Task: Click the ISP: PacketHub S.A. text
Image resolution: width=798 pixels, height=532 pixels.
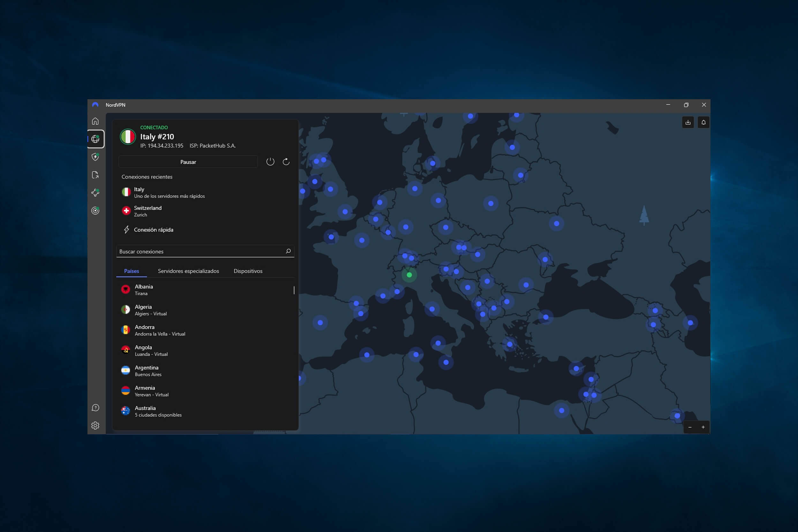Action: pyautogui.click(x=212, y=146)
